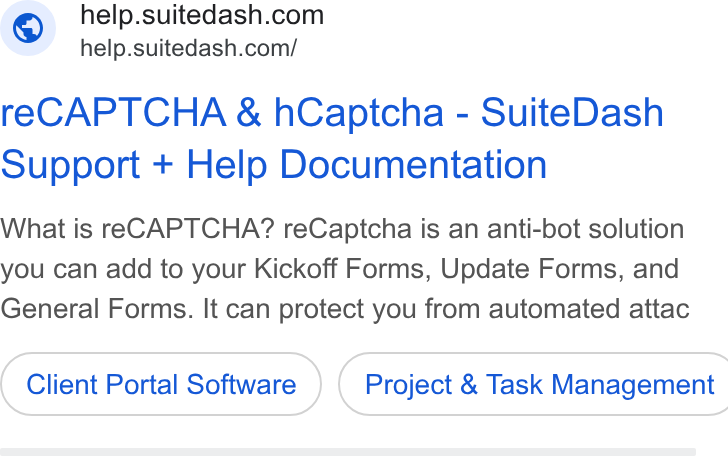Click the grey horizontal bar at bottom
This screenshot has height=456, width=728.
tap(348, 452)
